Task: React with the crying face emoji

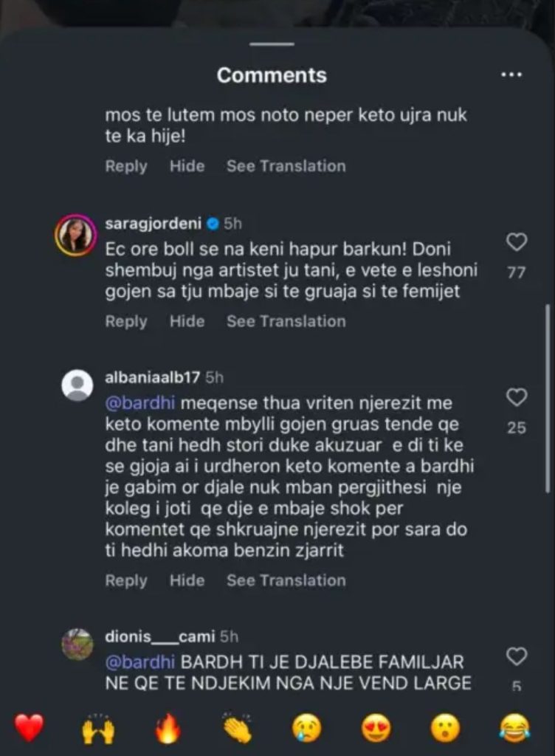Action: pos(306,729)
